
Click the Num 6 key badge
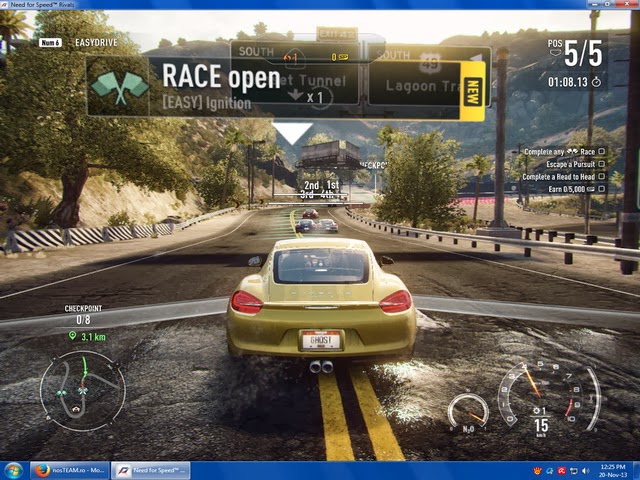[50, 42]
